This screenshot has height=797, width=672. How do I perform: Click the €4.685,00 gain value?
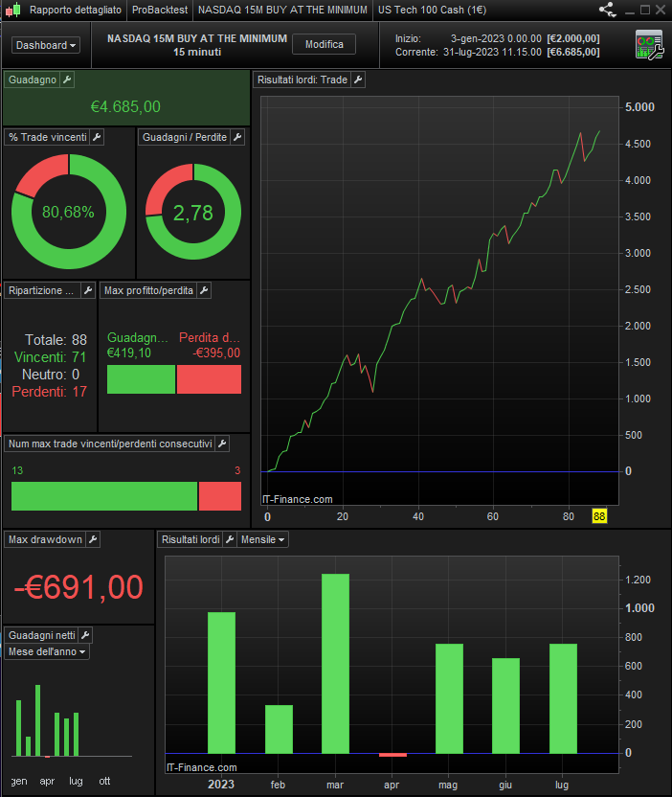tap(125, 106)
